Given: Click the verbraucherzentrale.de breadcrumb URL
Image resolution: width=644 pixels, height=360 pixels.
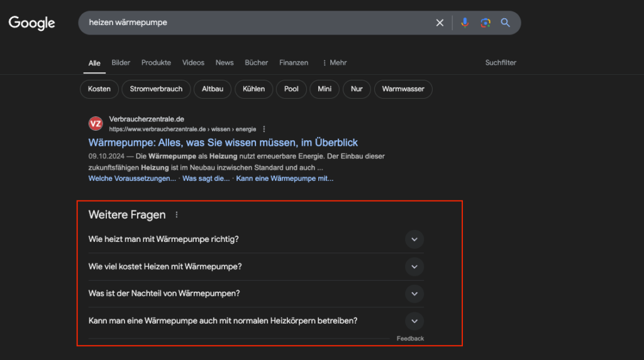Looking at the screenshot, I should coord(182,129).
